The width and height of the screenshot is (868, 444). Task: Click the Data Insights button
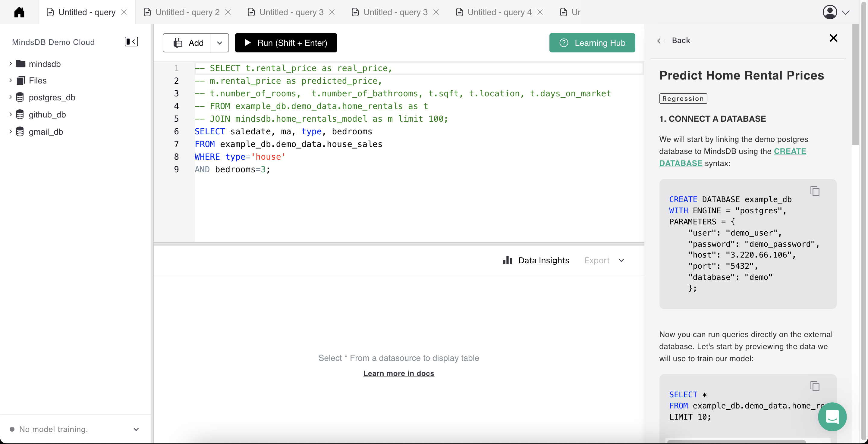pyautogui.click(x=536, y=260)
